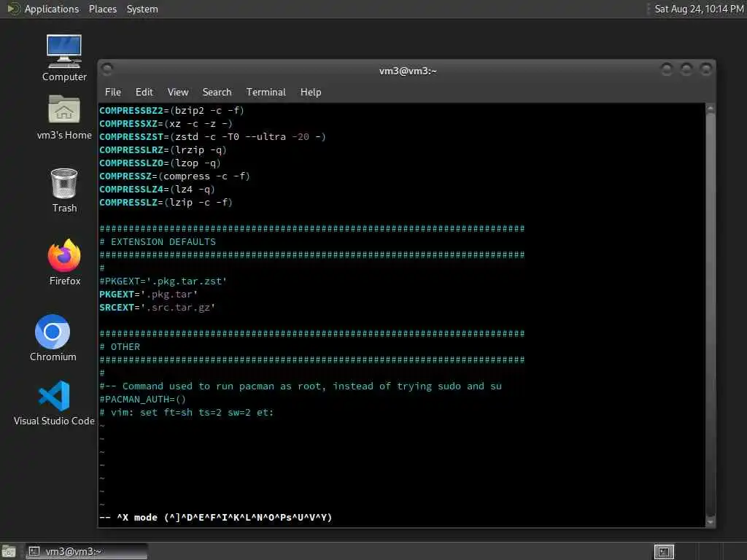Click the PKGEXT='.pkg.tar' line

148,295
